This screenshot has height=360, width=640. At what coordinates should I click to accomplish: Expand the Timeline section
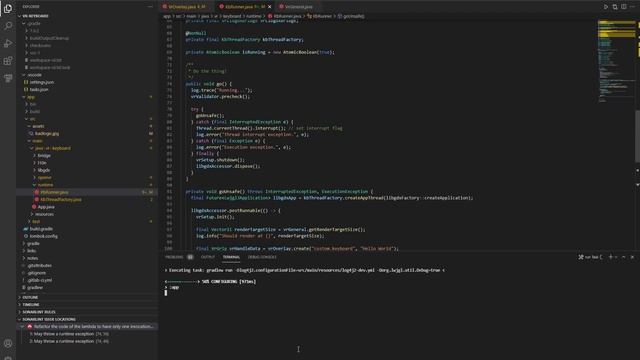click(87, 304)
